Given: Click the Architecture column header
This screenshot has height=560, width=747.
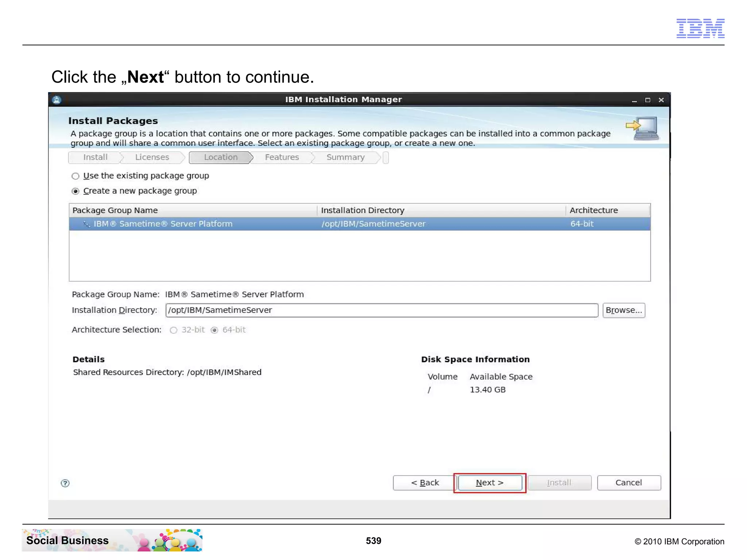Looking at the screenshot, I should (x=608, y=210).
